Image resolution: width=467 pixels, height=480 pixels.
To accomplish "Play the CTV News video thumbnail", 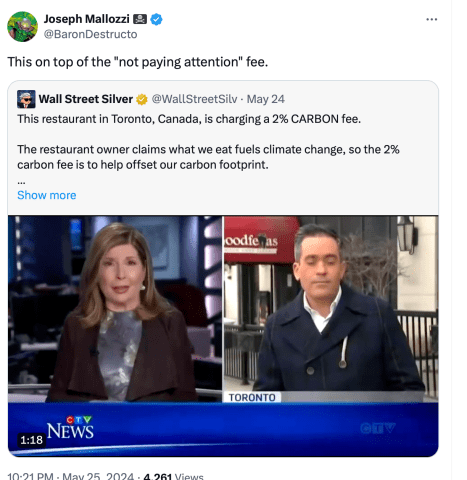I will tap(223, 336).
